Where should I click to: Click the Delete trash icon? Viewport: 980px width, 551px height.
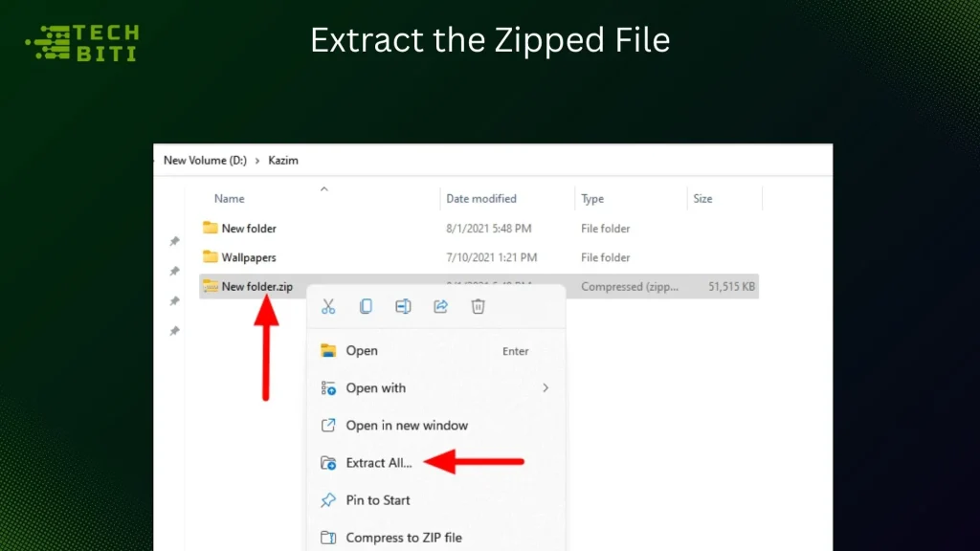478,306
